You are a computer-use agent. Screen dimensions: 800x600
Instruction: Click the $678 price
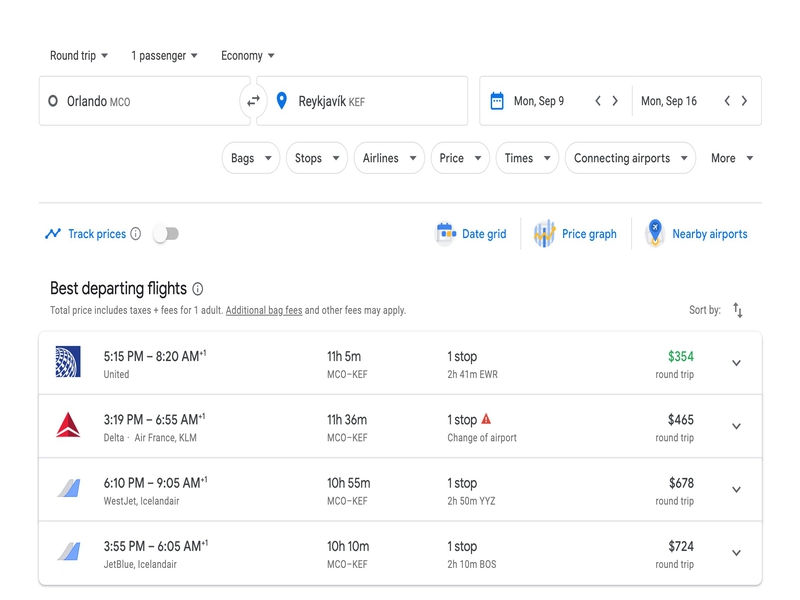(681, 483)
